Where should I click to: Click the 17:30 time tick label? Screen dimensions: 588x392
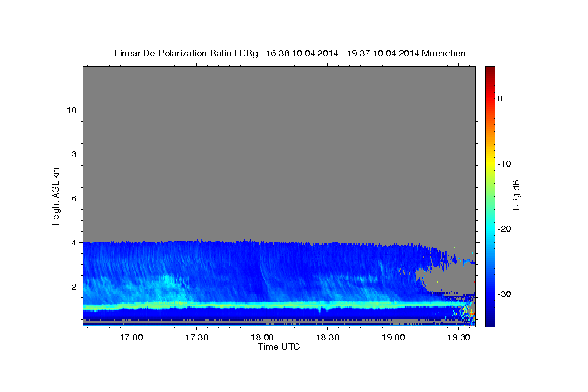click(x=197, y=337)
